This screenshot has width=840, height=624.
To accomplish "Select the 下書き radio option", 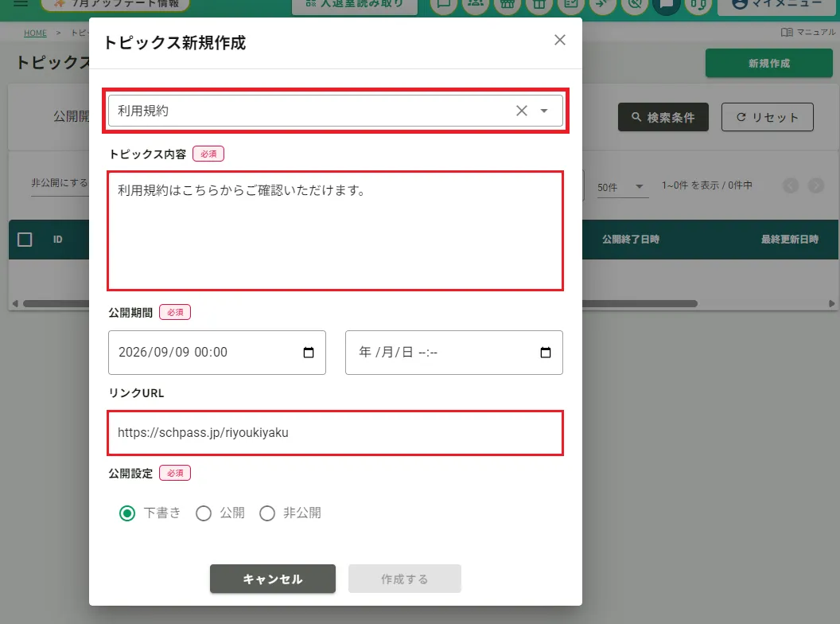I will click(x=127, y=513).
